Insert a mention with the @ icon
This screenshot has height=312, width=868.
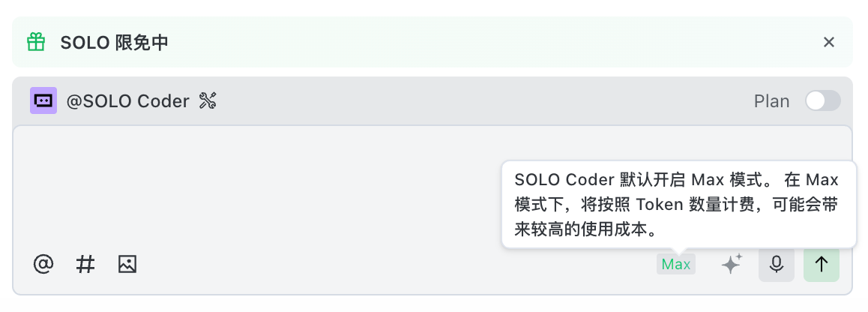click(x=44, y=264)
